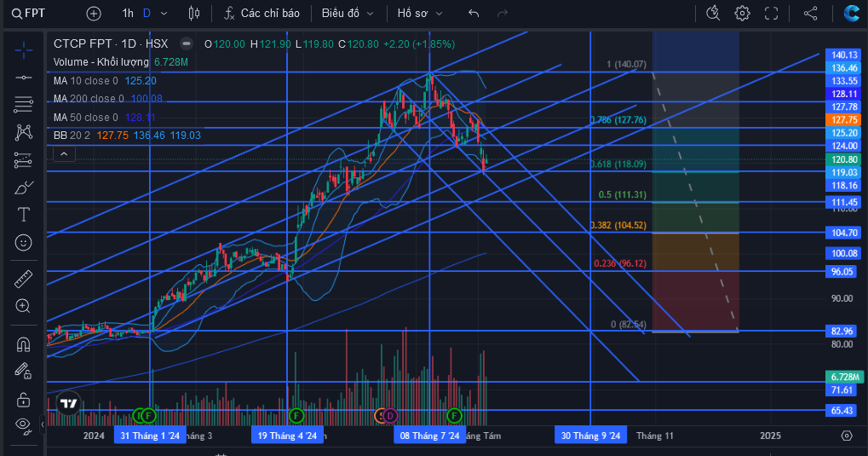This screenshot has height=456, width=868.
Task: Select the crosshair cursor tool
Action: click(x=23, y=51)
